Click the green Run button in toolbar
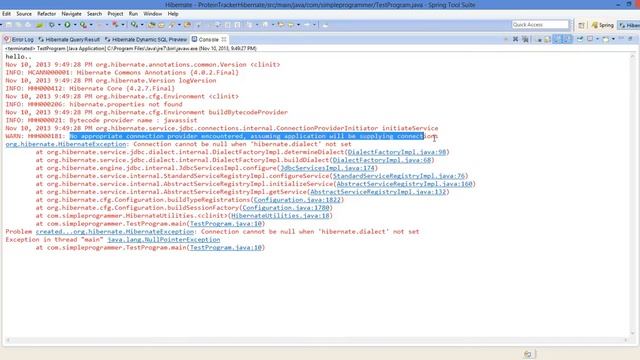This screenshot has height=360, width=640. [x=67, y=25]
